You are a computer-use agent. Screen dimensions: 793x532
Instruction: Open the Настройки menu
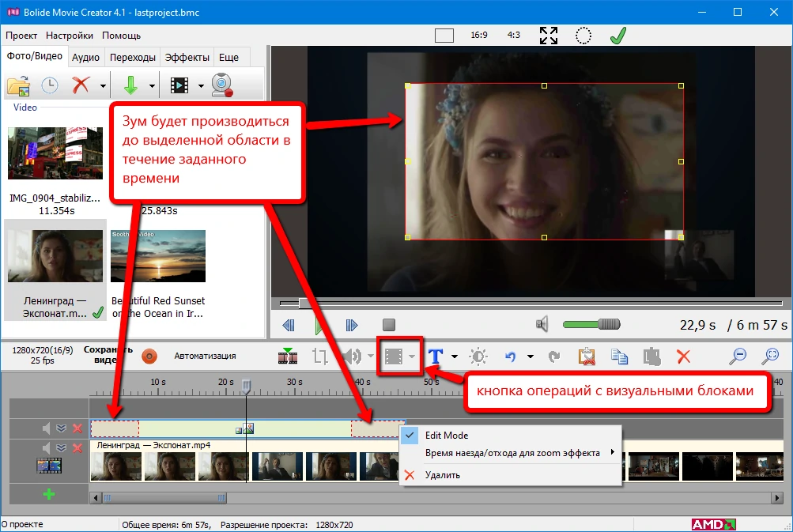click(x=70, y=36)
